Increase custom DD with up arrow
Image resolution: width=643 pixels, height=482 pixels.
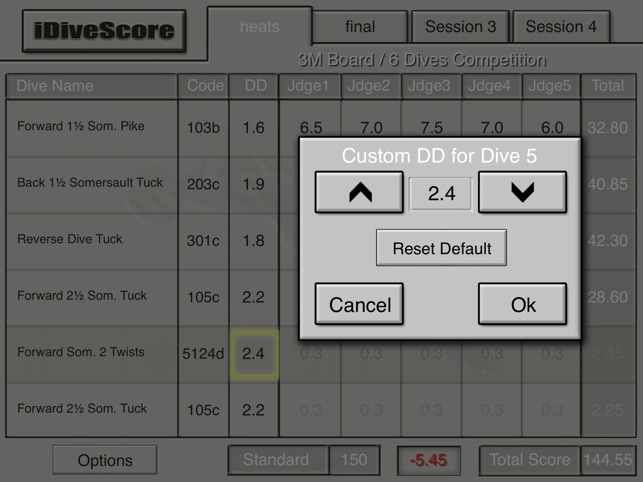pyautogui.click(x=359, y=192)
